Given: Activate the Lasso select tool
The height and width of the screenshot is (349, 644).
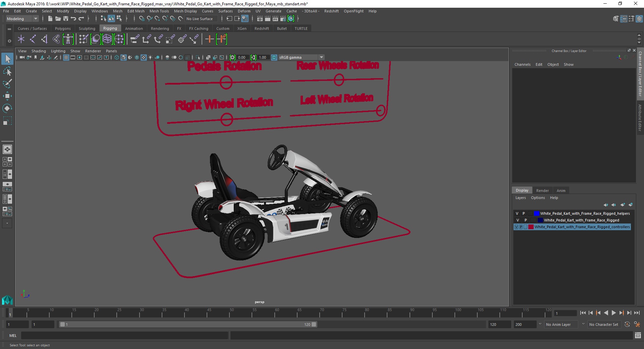Looking at the screenshot, I should pos(7,71).
